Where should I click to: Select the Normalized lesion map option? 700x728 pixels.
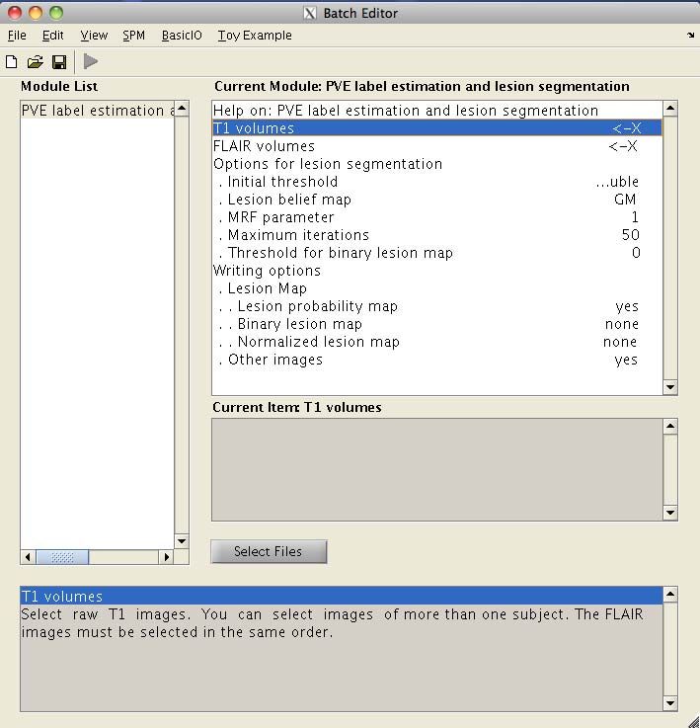pos(437,342)
